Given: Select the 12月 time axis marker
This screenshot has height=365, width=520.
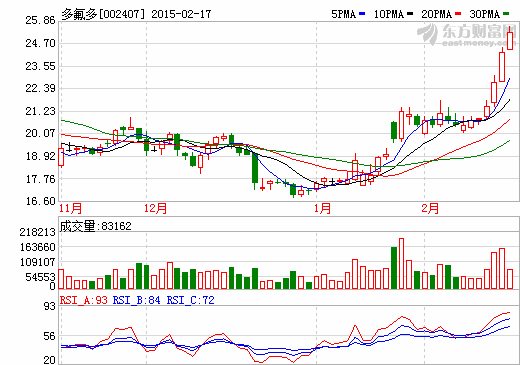Looking at the screenshot, I should pos(155,208).
